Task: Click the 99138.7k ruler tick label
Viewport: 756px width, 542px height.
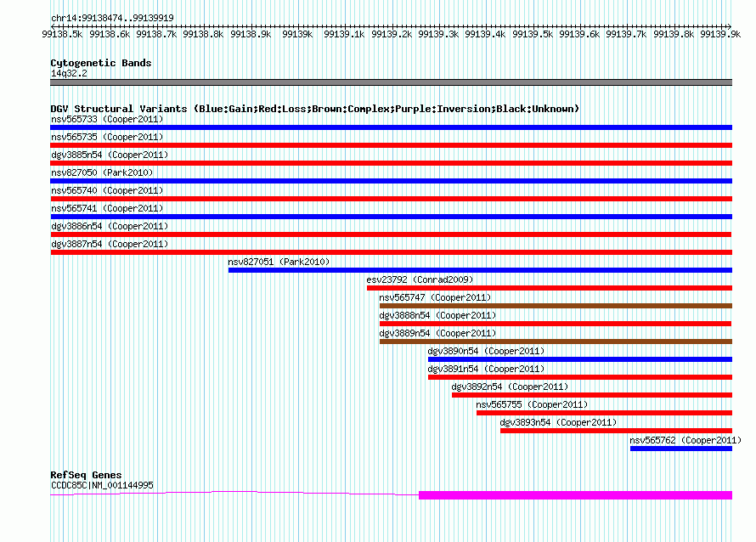Action: (x=156, y=34)
